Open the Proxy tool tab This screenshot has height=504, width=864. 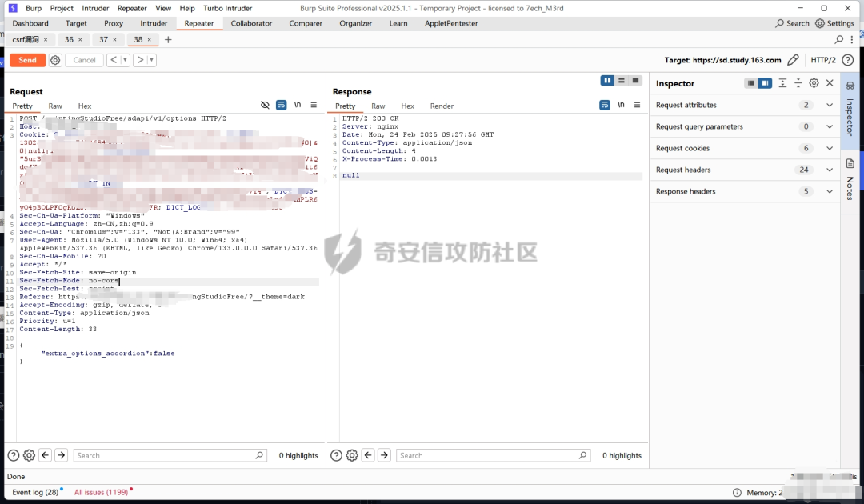114,23
